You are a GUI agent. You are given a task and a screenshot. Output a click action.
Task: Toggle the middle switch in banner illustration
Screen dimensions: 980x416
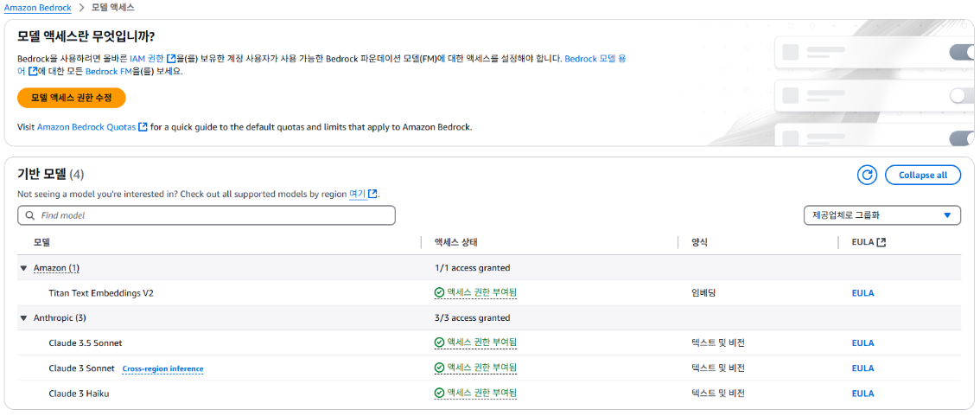point(961,96)
